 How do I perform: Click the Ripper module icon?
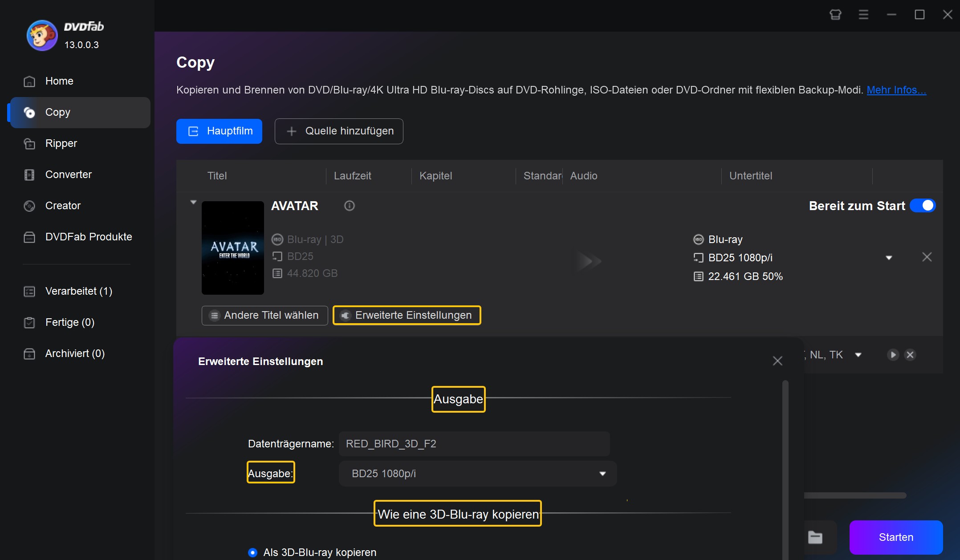[30, 142]
